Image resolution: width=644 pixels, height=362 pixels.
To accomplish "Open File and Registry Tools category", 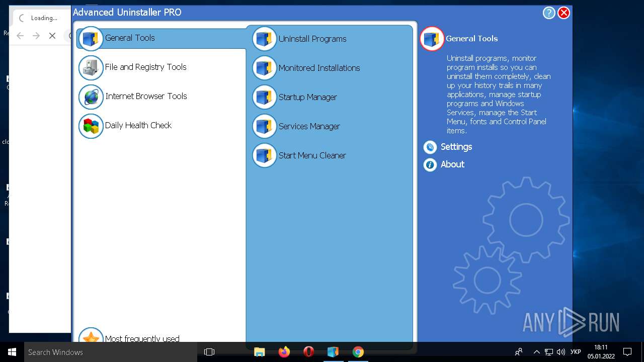I will coord(146,67).
